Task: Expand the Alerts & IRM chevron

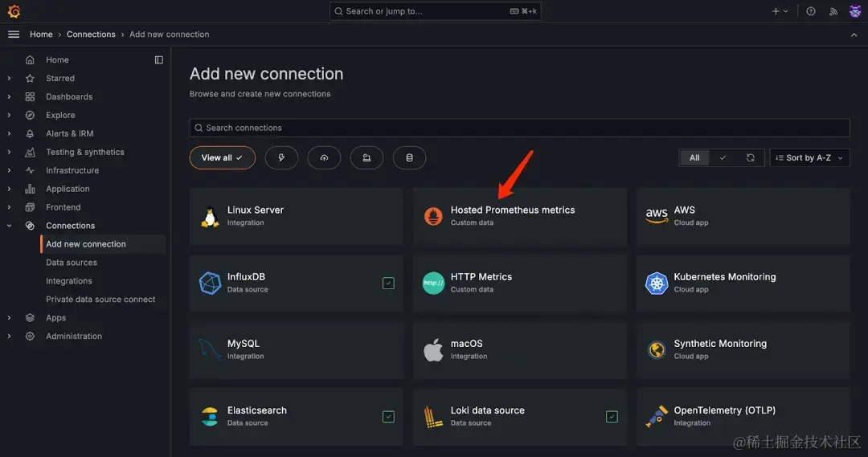Action: click(9, 133)
